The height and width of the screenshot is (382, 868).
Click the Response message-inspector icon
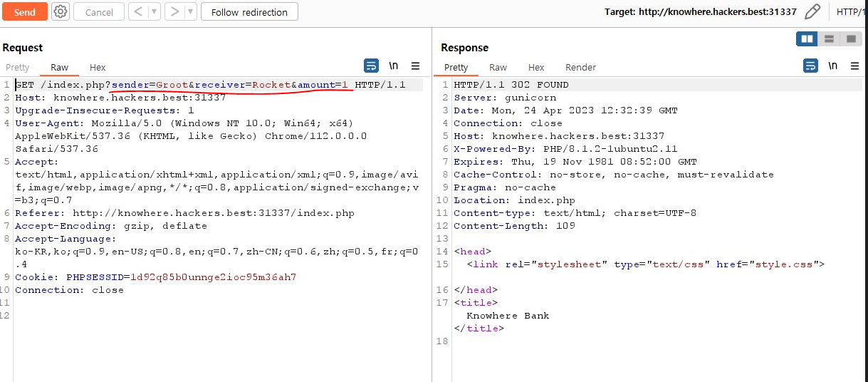point(810,66)
